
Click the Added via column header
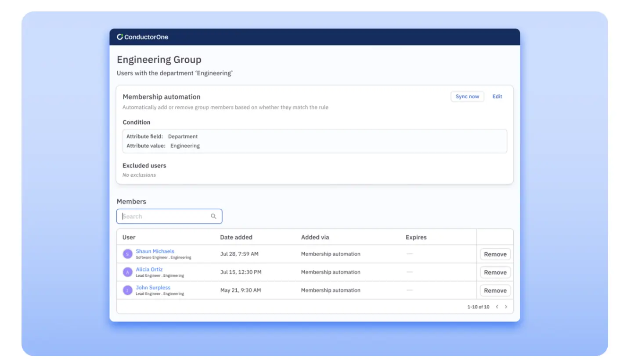tap(315, 237)
